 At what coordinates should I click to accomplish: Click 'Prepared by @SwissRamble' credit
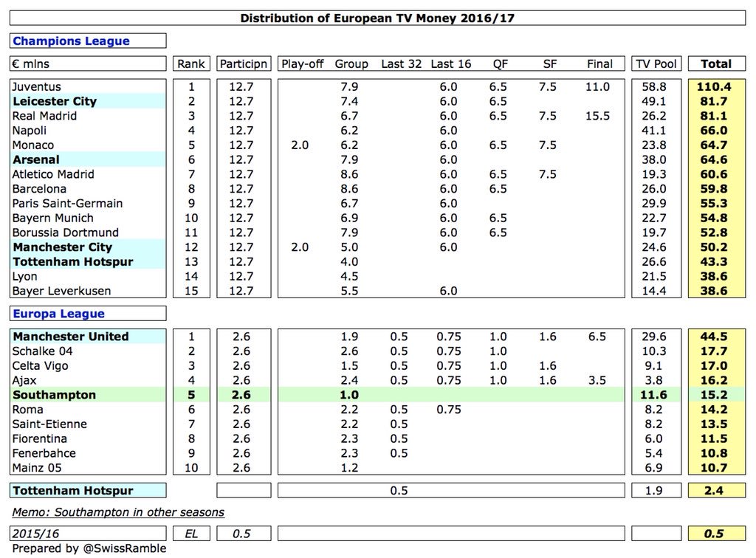(x=89, y=548)
